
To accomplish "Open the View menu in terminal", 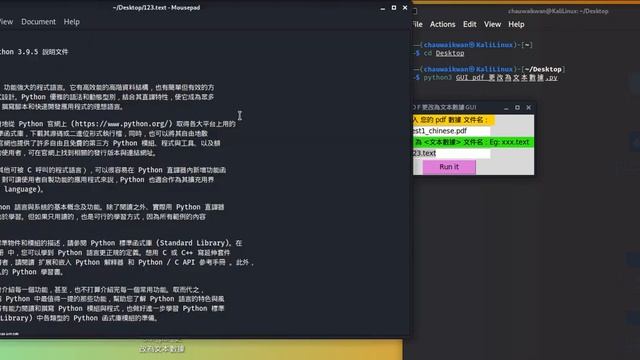I will click(x=492, y=24).
